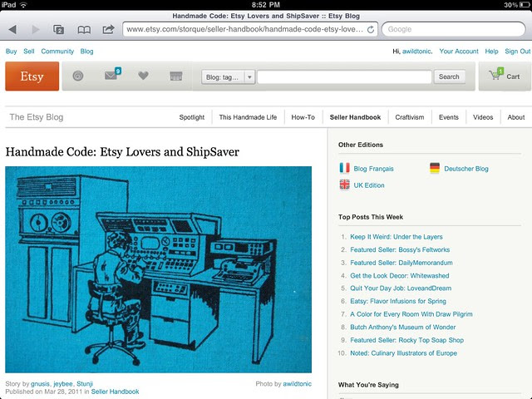Click the Etsy orange logo

[x=32, y=76]
